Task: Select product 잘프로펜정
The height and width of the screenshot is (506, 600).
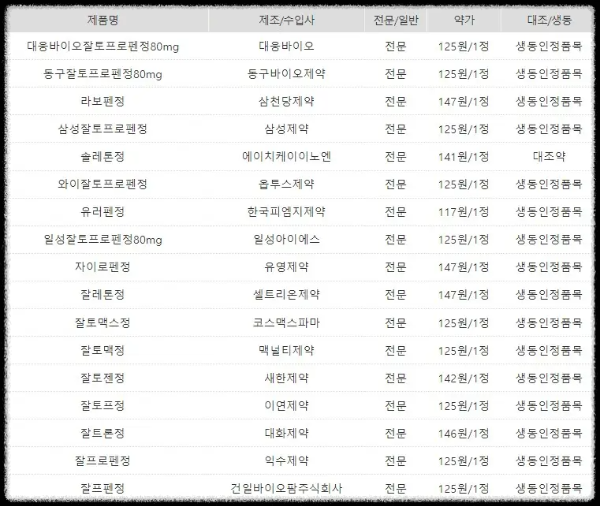Action: (x=103, y=460)
